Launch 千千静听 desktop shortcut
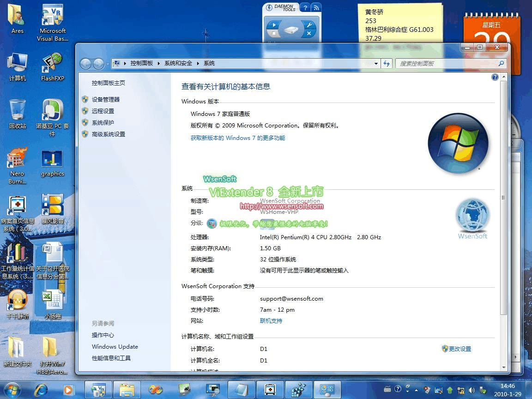 17,304
